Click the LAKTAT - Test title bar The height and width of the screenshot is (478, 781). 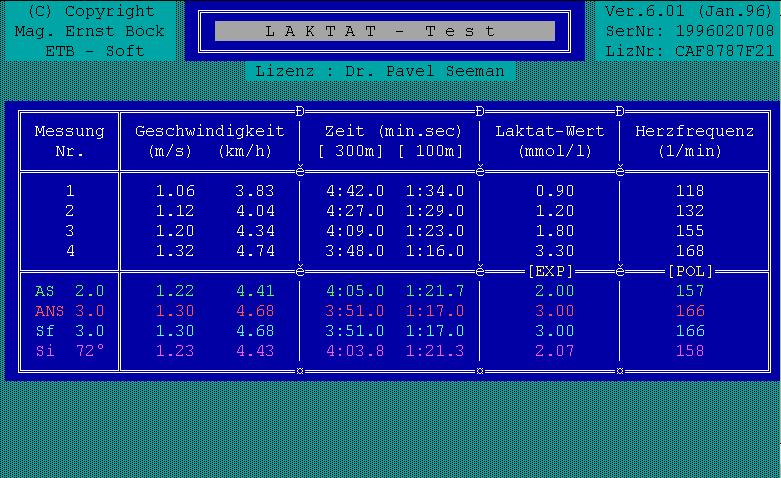(385, 31)
